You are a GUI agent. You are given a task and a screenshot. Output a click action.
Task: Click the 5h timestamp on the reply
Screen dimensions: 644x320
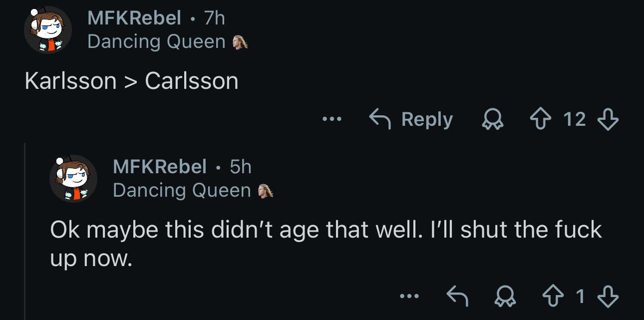point(240,167)
